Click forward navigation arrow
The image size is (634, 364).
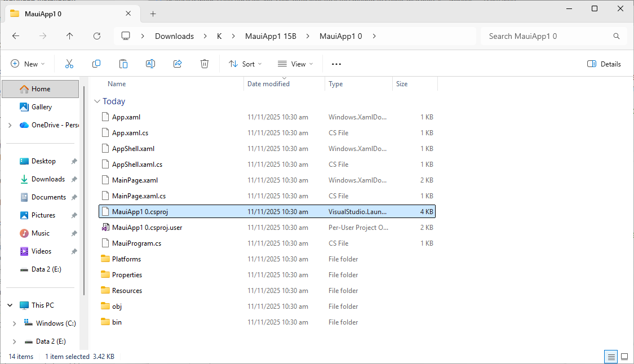(x=43, y=36)
